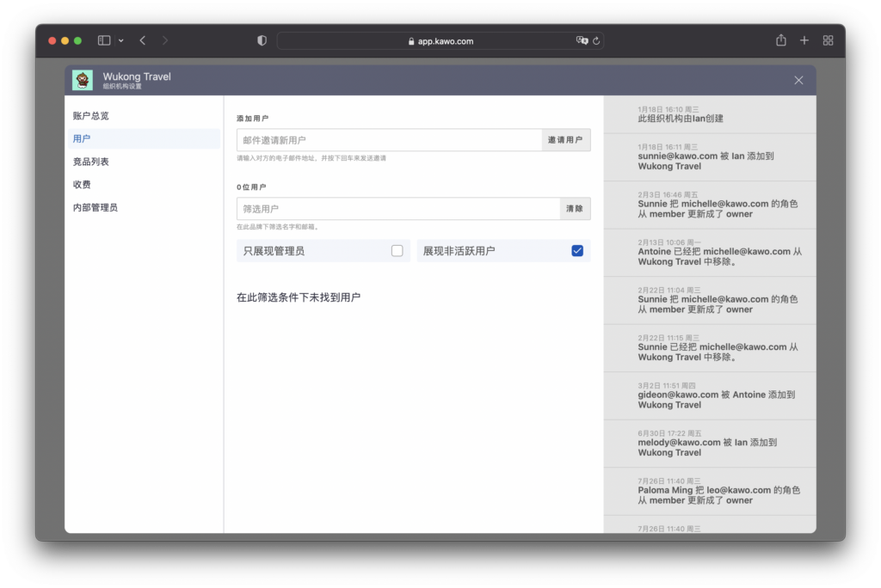Screen dimensions: 881x588
Task: Open the 账户总览 menu item
Action: point(91,116)
